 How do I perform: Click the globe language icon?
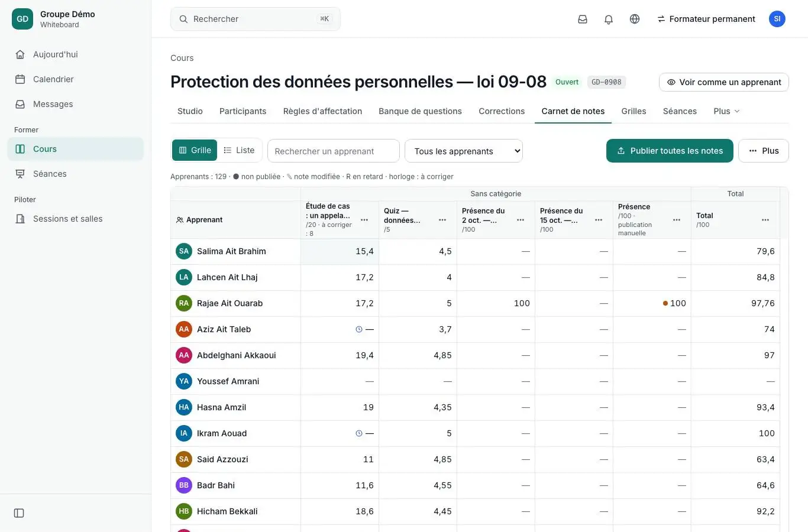tap(635, 19)
